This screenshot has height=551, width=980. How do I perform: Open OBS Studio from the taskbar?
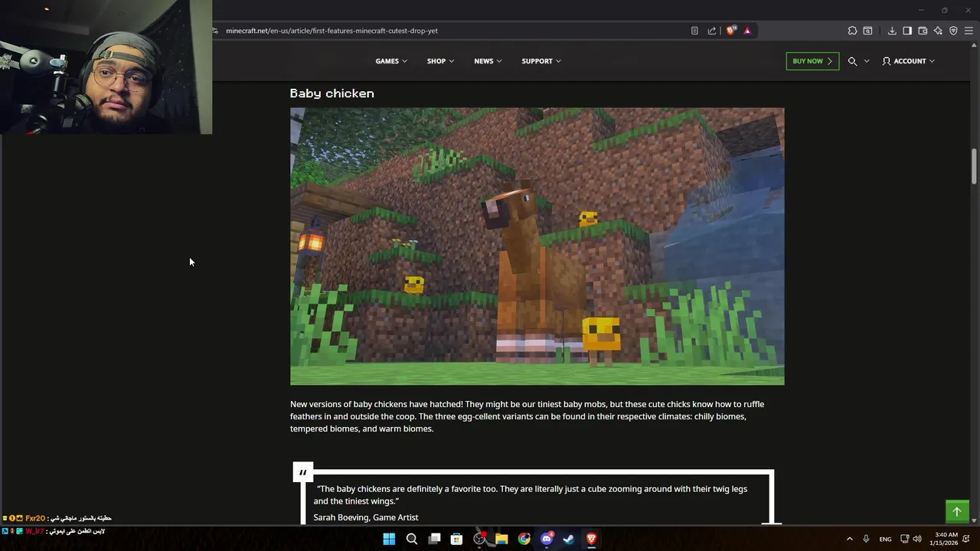(x=479, y=539)
